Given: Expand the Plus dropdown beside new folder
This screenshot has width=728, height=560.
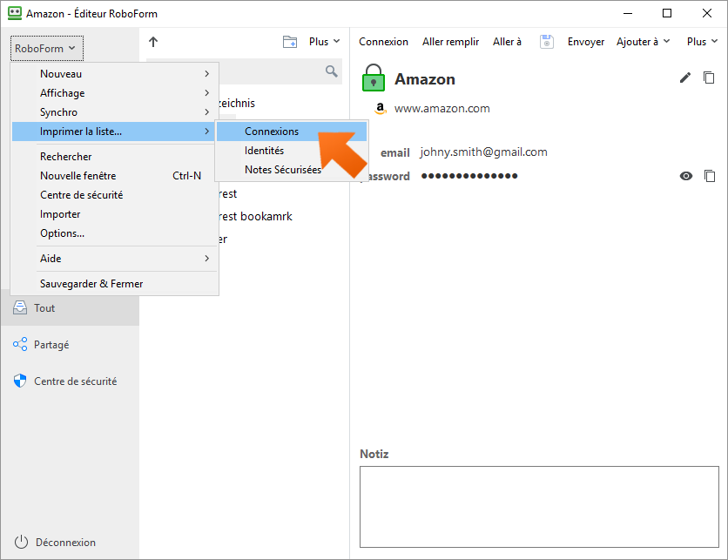Looking at the screenshot, I should tap(324, 42).
